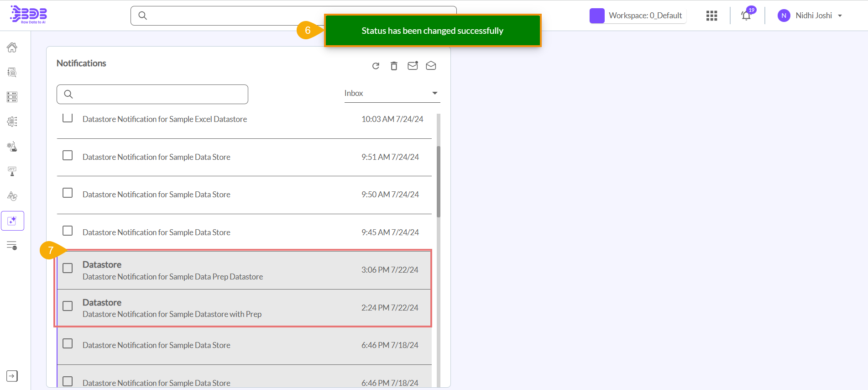Click the notifications search field
The image size is (868, 390).
point(152,94)
